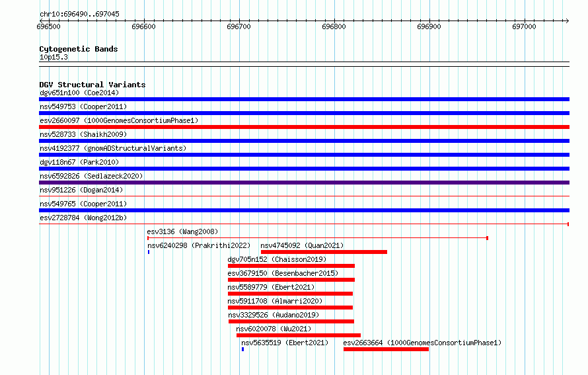588x375 pixels.
Task: Open nsv4192377 (gnomADStructuralVariants) label
Action: [113, 148]
